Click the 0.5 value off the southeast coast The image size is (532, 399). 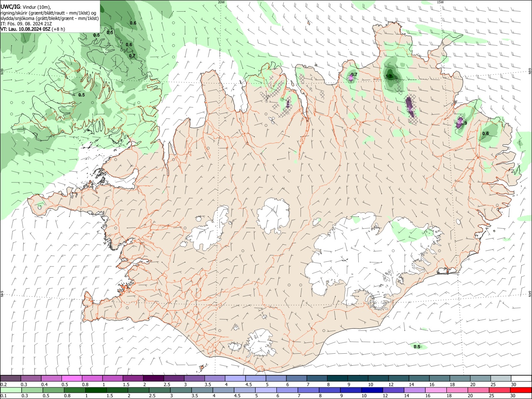[x=417, y=347]
